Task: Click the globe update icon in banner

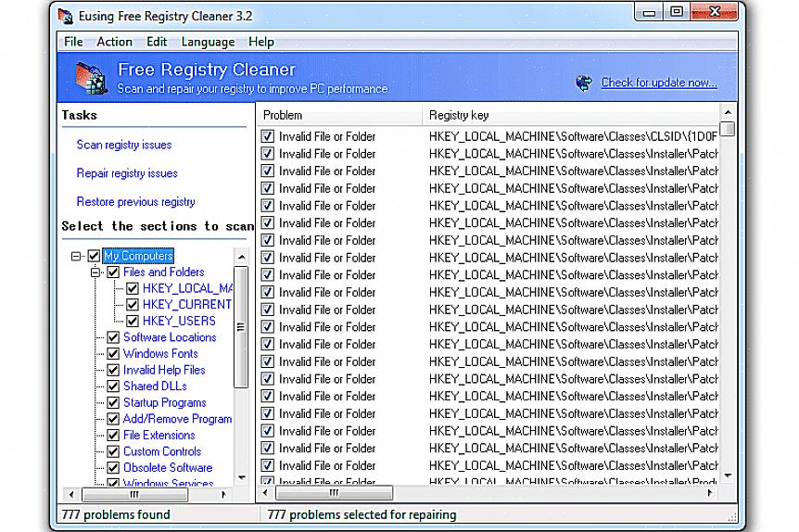Action: click(584, 82)
